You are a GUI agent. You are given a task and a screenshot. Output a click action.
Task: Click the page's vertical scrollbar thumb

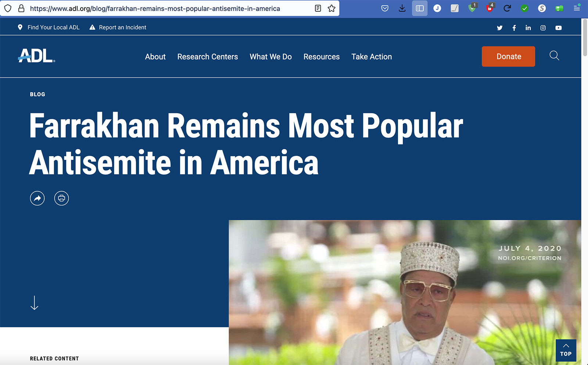tap(585, 37)
